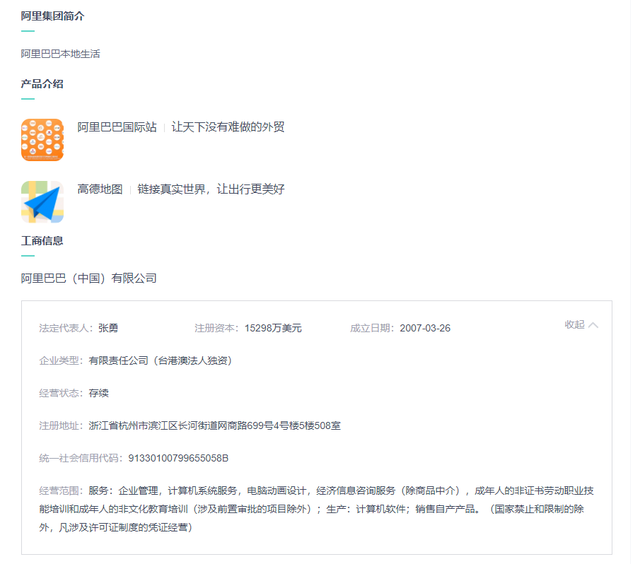Click founding date 2007-03-26
Image resolution: width=640 pixels, height=564 pixels.
pyautogui.click(x=425, y=328)
